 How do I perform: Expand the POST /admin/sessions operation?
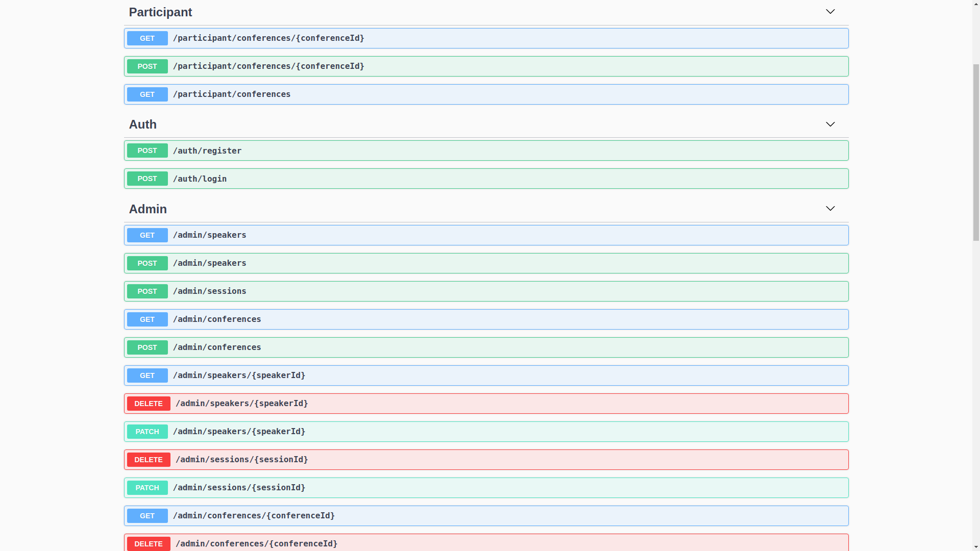click(x=209, y=291)
